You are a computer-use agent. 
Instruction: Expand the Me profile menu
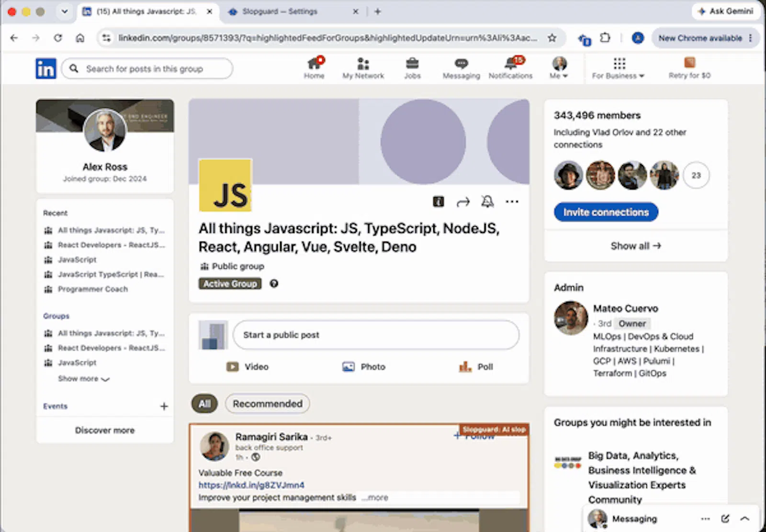pos(559,68)
